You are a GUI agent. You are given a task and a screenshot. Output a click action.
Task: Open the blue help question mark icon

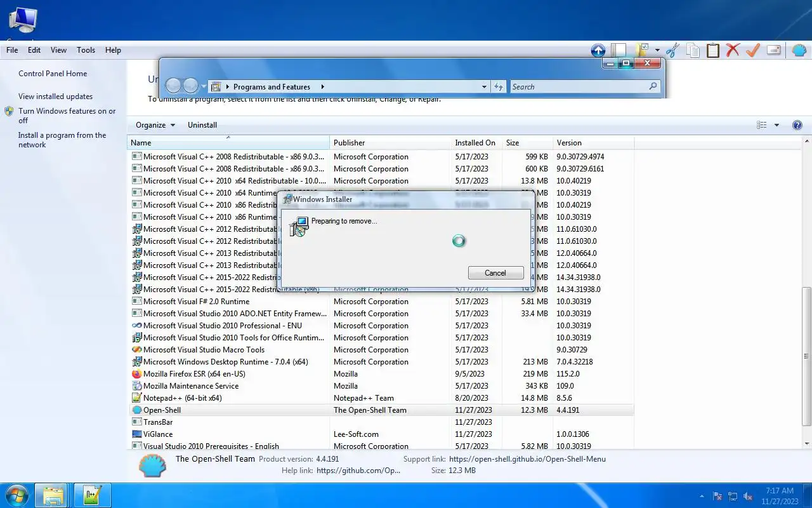[x=797, y=125]
